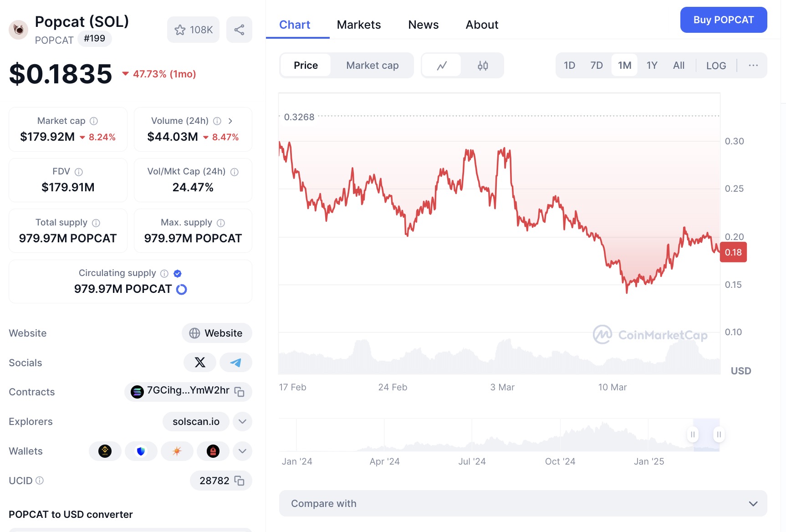Screen dimensions: 786x532
Task: Click the 0.3268 high price label
Action: click(299, 117)
